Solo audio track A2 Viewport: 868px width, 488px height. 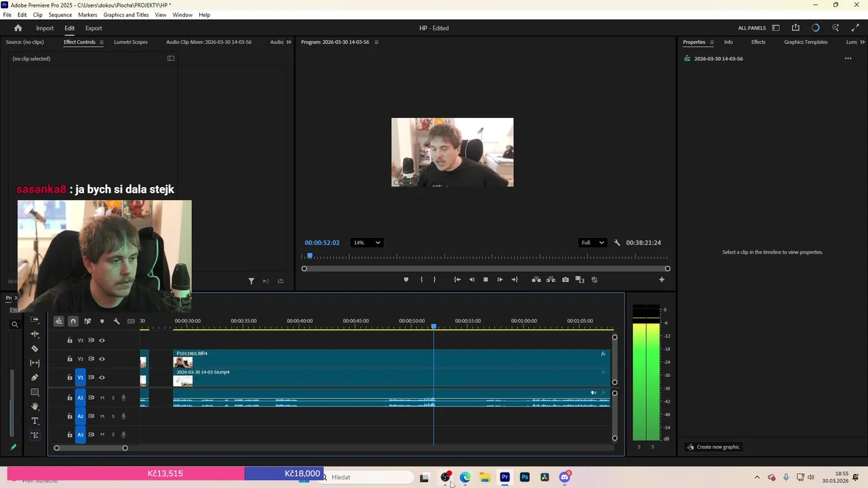click(113, 416)
